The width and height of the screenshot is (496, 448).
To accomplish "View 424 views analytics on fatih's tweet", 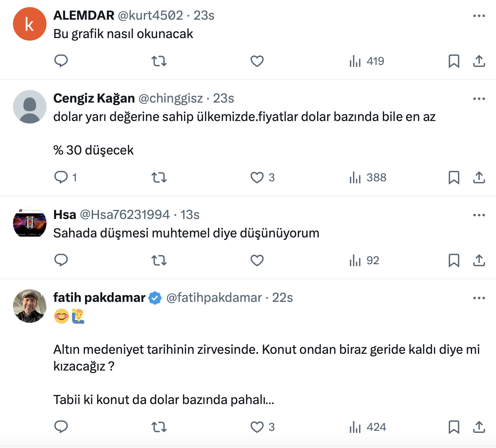I will click(x=368, y=427).
